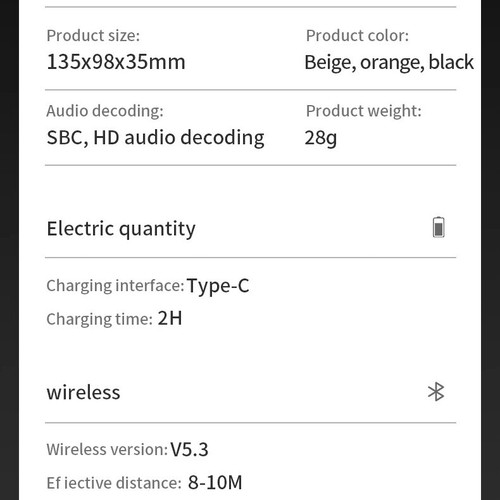Click the battery icon beside Electric quantity
The image size is (500, 500).
pyautogui.click(x=438, y=227)
